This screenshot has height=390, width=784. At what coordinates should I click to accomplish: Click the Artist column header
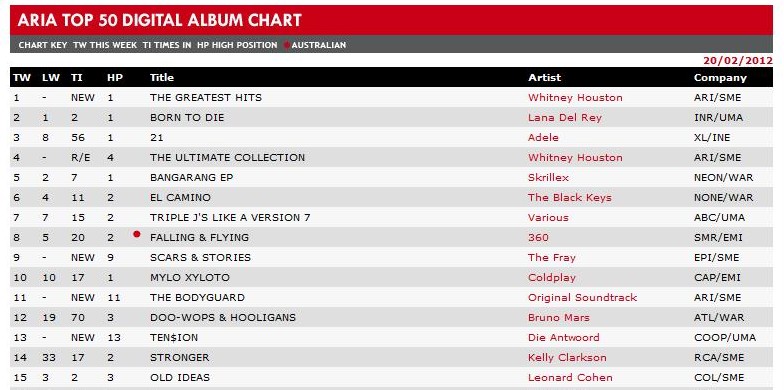click(544, 78)
